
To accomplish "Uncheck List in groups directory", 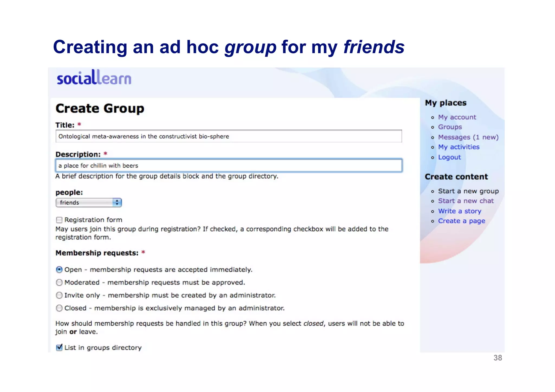I will pos(59,347).
